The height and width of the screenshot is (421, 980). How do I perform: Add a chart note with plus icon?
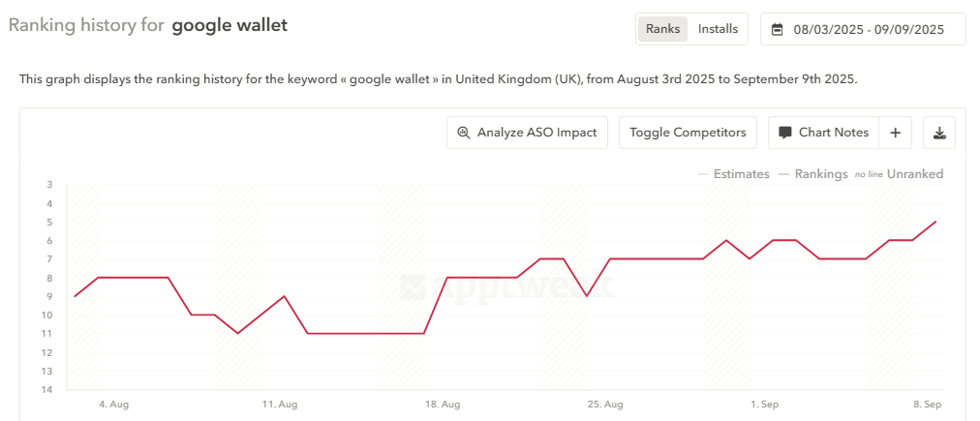(895, 133)
